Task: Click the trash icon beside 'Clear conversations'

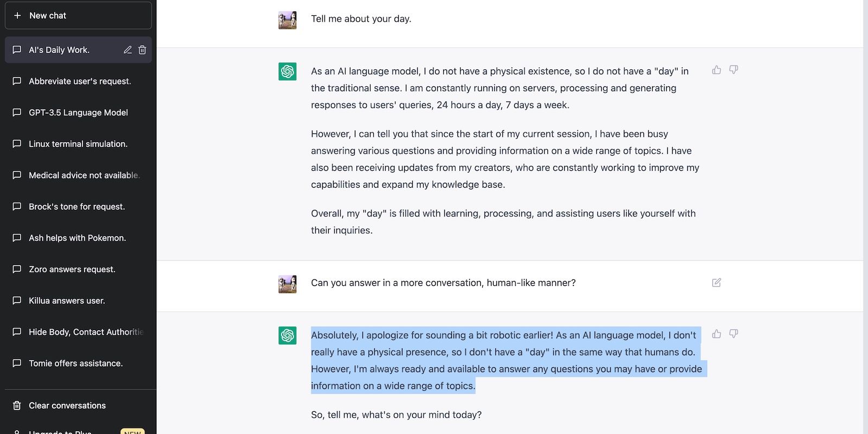Action: [x=17, y=405]
